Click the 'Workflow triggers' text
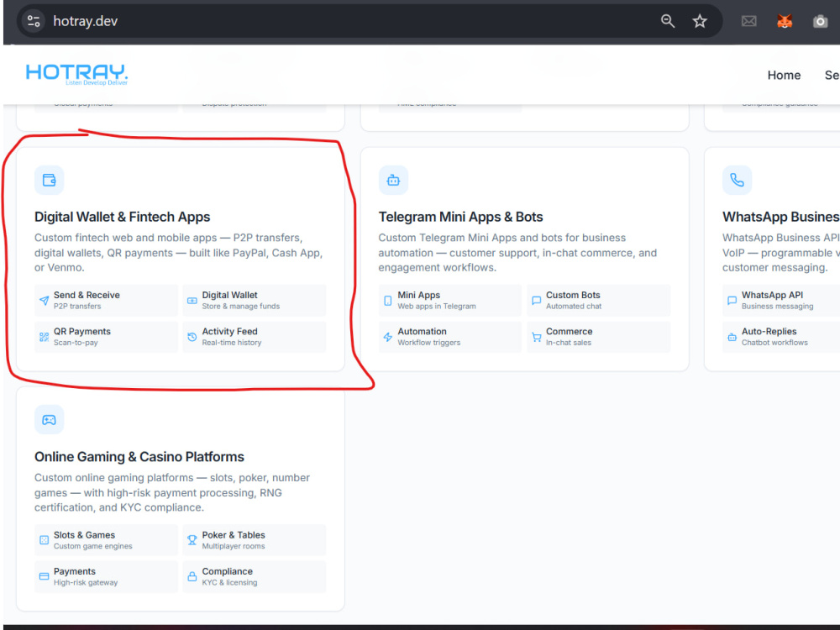Image resolution: width=840 pixels, height=630 pixels. tap(428, 343)
